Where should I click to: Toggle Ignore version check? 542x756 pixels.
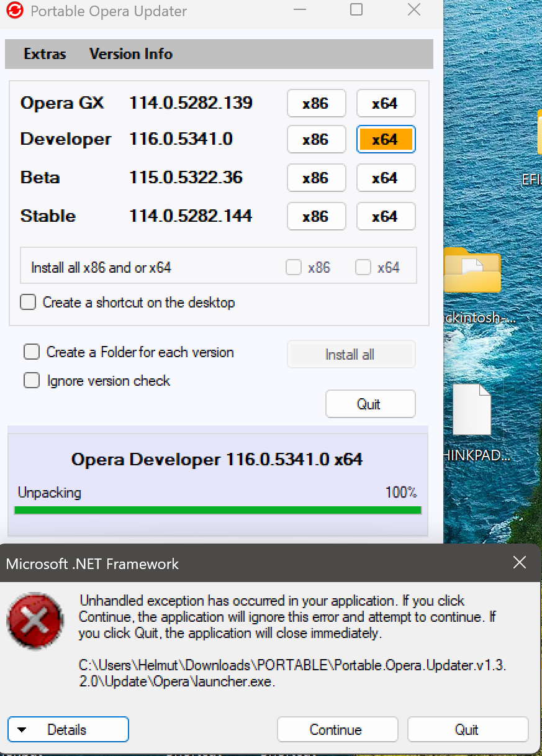pyautogui.click(x=32, y=380)
